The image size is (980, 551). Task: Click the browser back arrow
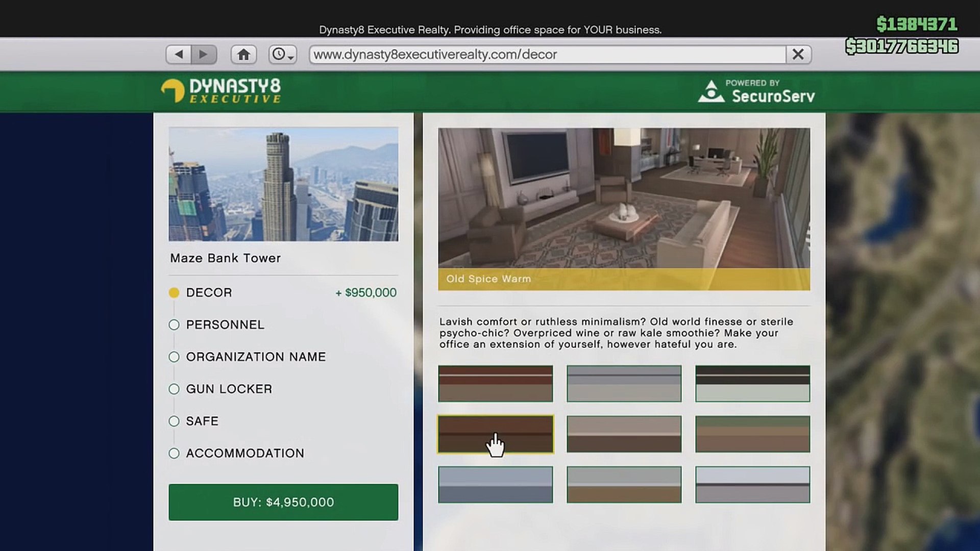(x=179, y=54)
